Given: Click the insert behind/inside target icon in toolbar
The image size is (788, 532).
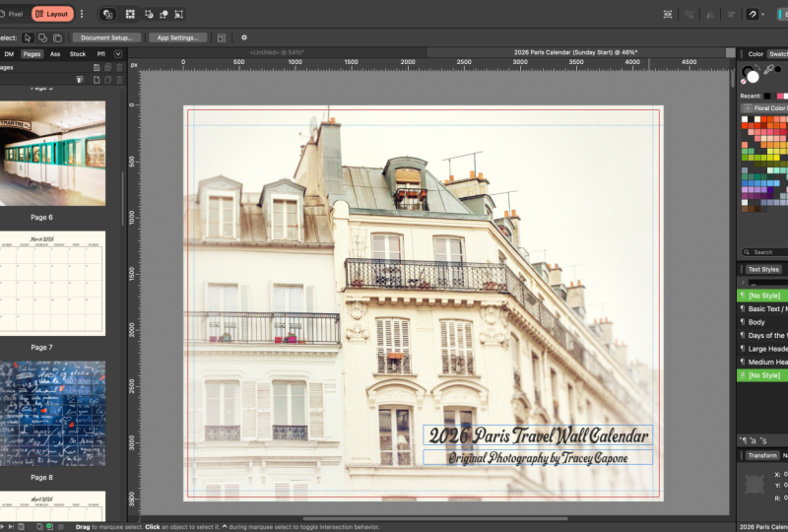Looking at the screenshot, I should 107,14.
